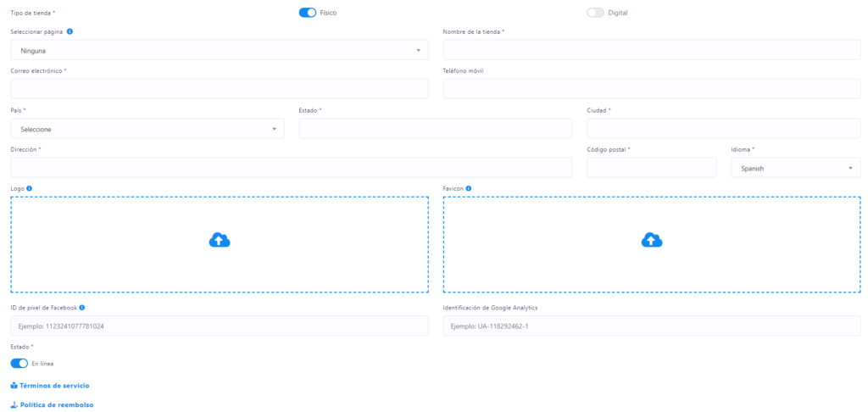Image resolution: width=868 pixels, height=412 pixels.
Task: Enable the Digital store type switch
Action: 595,12
